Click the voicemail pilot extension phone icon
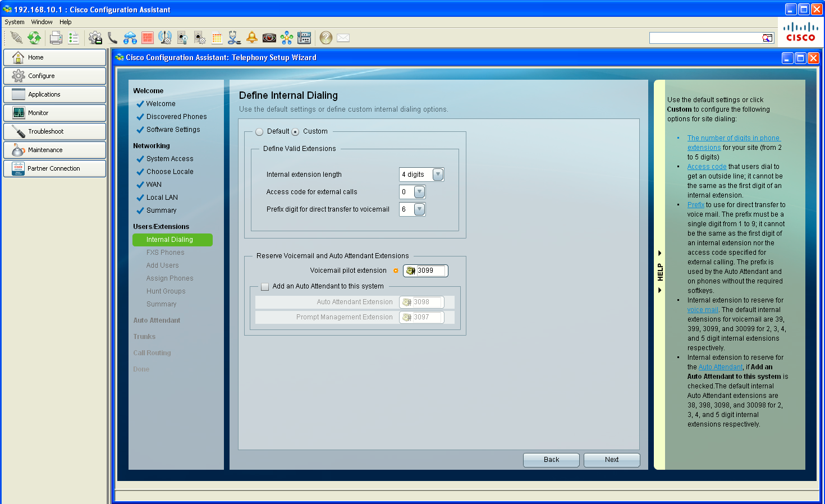 point(411,271)
